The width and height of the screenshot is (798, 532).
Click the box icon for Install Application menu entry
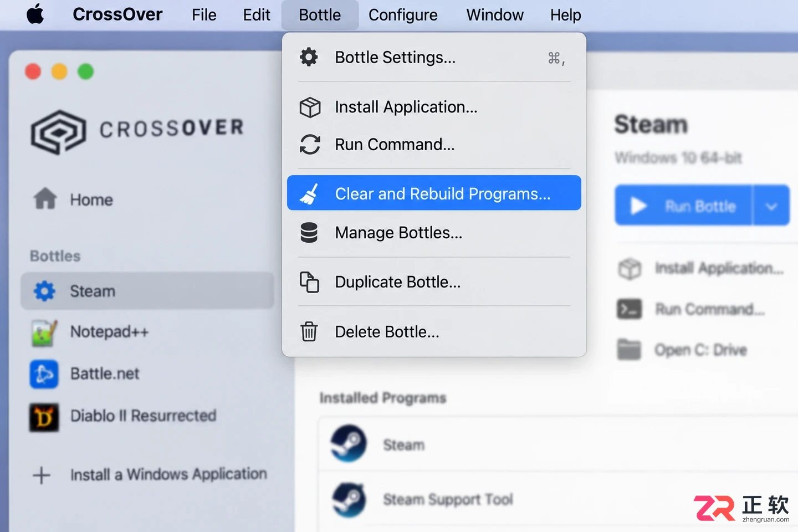[310, 107]
